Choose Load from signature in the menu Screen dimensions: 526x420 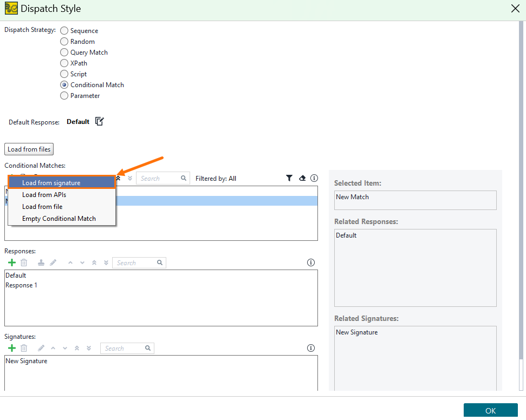(61, 183)
